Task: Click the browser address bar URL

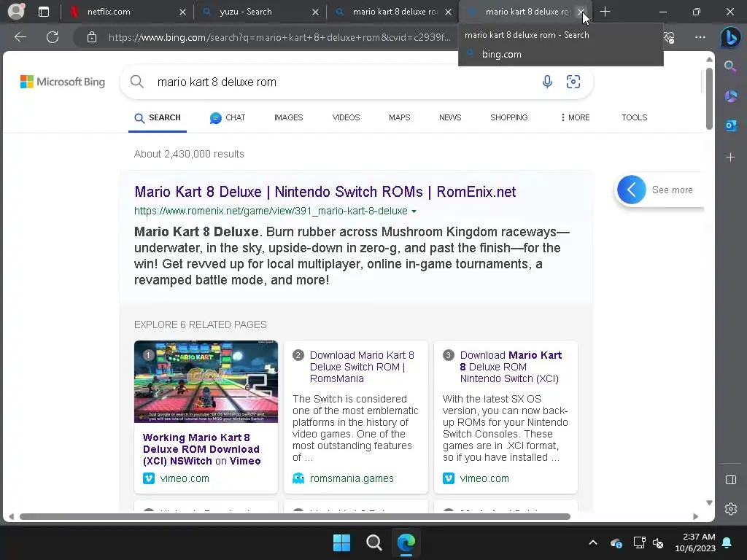Action: (x=279, y=37)
